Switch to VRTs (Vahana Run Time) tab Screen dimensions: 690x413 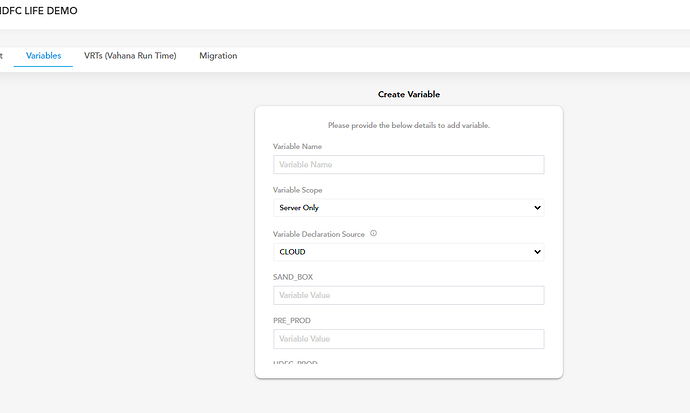click(130, 56)
